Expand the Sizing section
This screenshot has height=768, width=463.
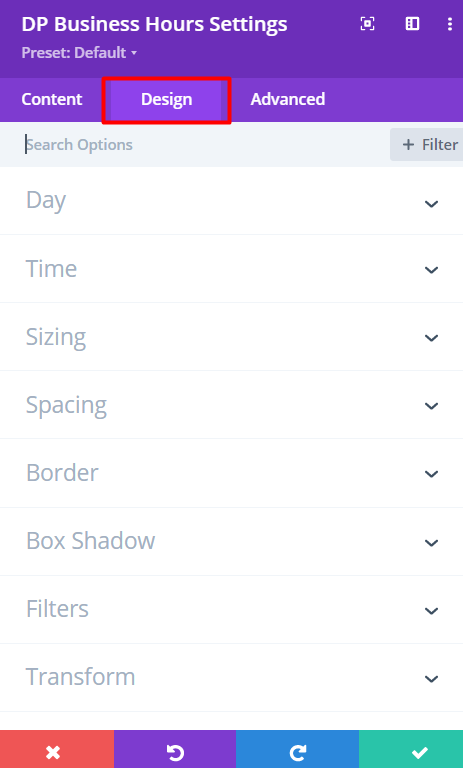[231, 337]
